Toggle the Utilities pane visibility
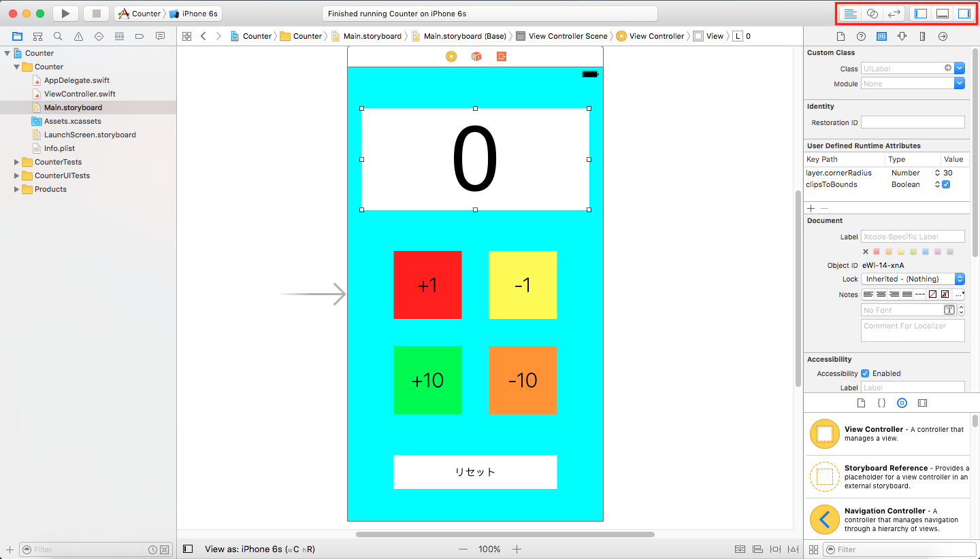Screen dimensions: 980x559 pos(964,14)
